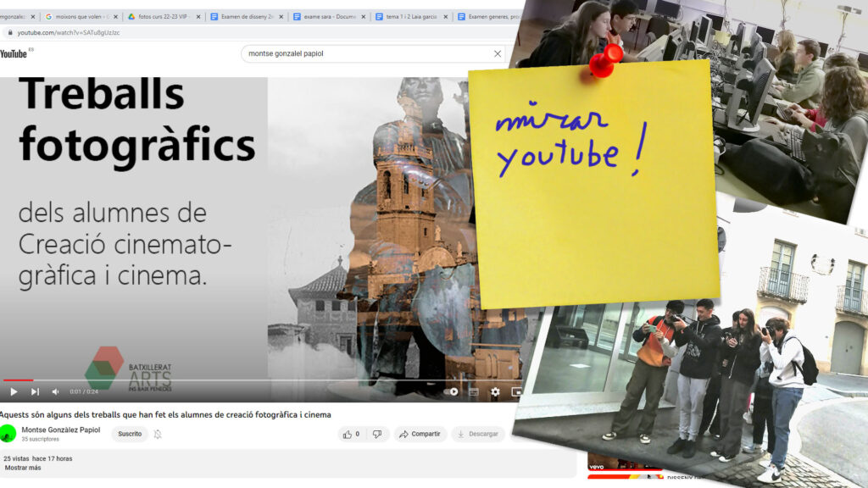This screenshot has height=488, width=868.
Task: Click the Descargar download button
Action: 477,434
